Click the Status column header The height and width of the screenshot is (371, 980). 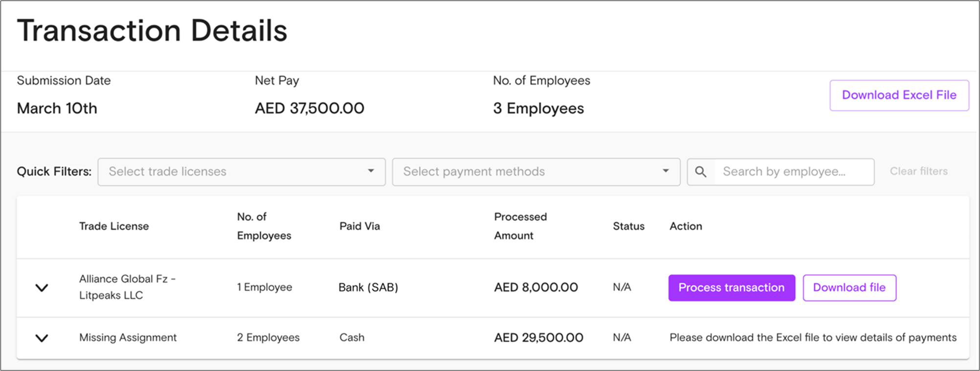coord(628,226)
